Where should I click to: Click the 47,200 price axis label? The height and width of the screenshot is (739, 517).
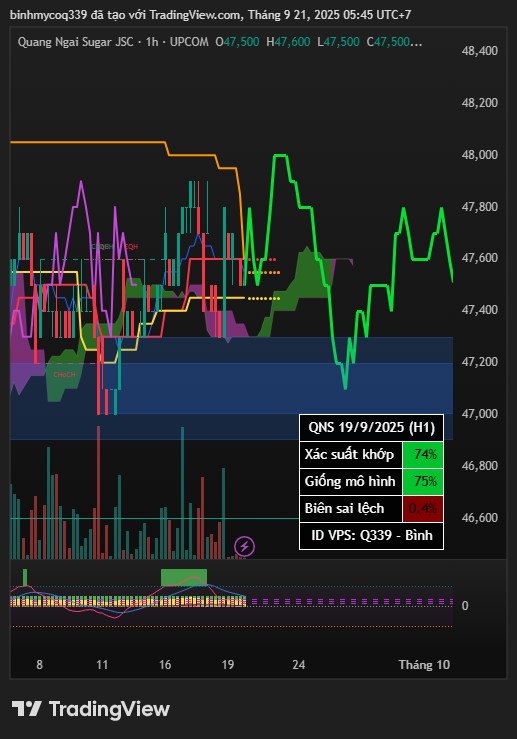[479, 361]
